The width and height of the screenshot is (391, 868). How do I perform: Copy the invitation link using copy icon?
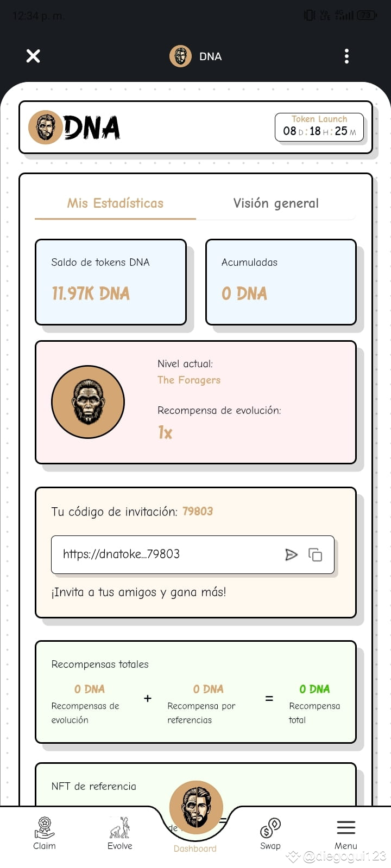316,554
